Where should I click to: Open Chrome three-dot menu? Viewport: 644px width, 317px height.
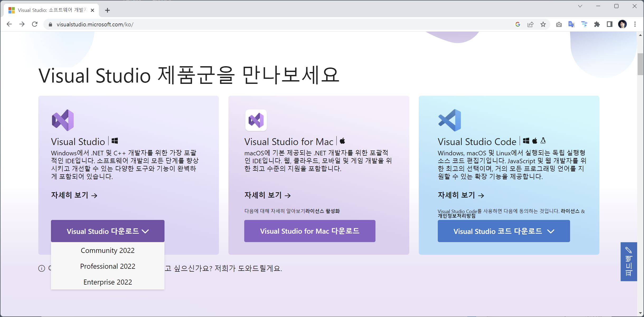coord(635,24)
